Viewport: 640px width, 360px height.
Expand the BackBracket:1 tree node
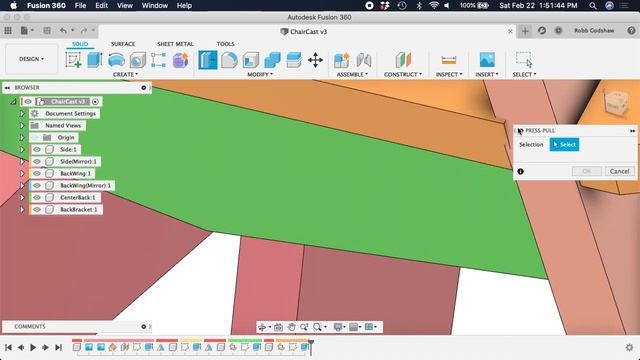pyautogui.click(x=22, y=210)
